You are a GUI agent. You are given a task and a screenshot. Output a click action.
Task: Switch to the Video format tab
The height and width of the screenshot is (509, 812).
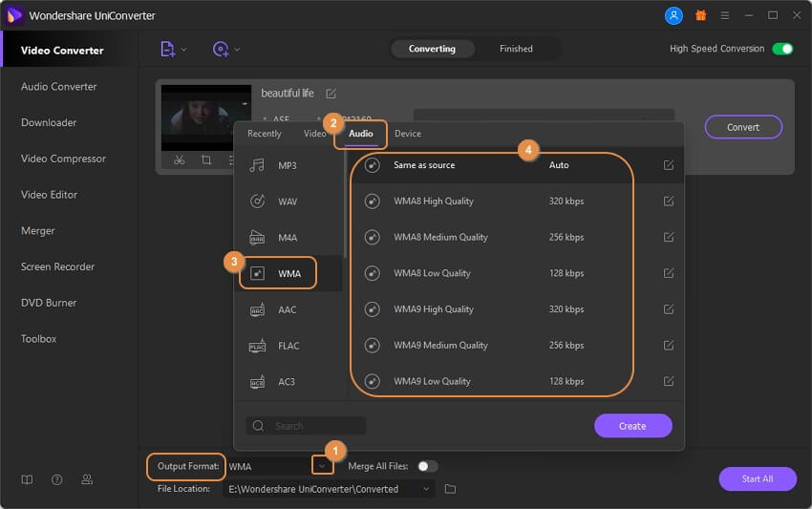click(314, 134)
